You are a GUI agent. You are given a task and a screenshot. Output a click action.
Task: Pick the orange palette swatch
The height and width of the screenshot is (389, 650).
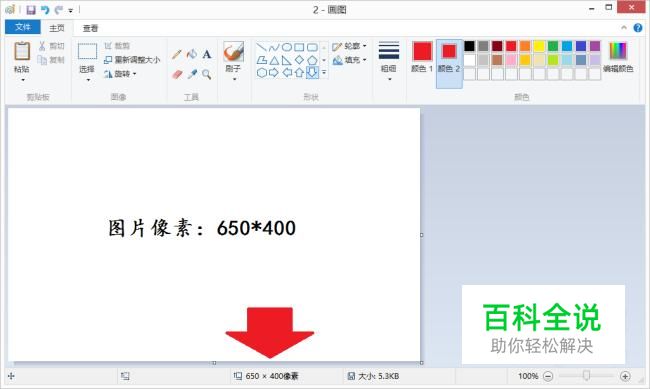[525, 46]
